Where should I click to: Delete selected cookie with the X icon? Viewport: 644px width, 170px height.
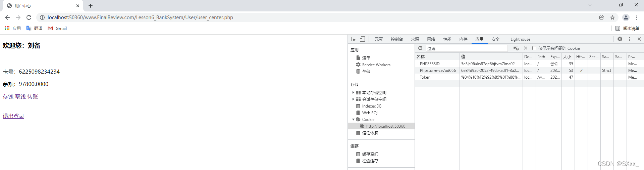[x=526, y=48]
